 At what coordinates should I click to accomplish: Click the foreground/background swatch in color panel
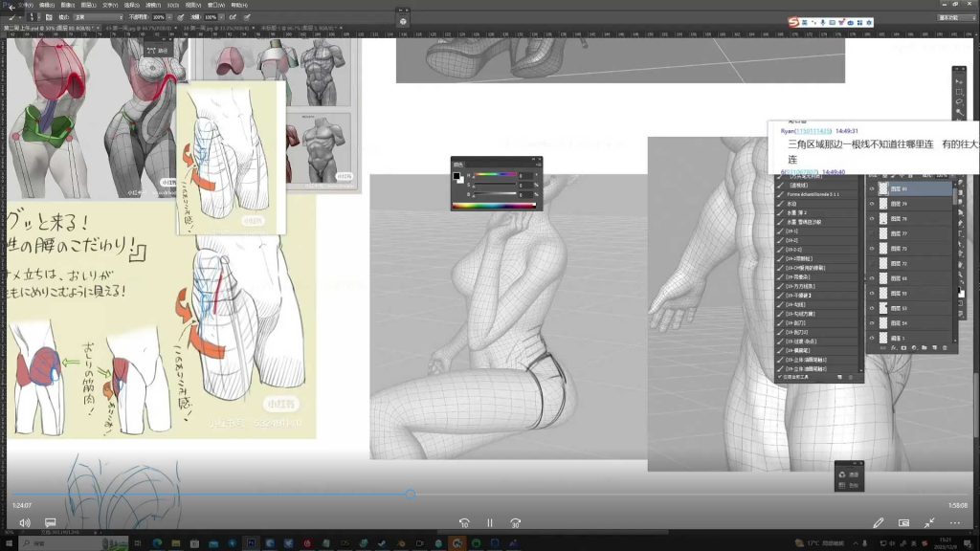point(458,177)
